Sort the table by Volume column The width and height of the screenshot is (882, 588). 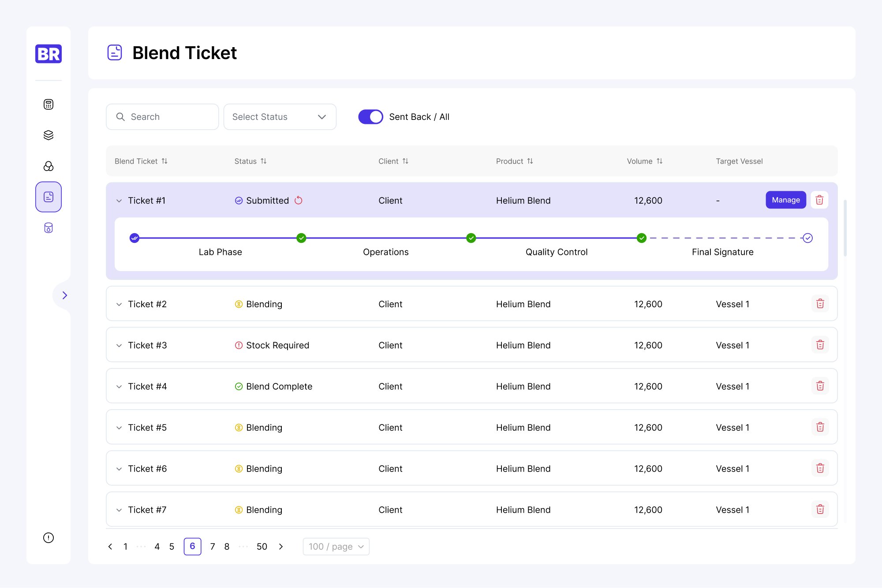659,161
